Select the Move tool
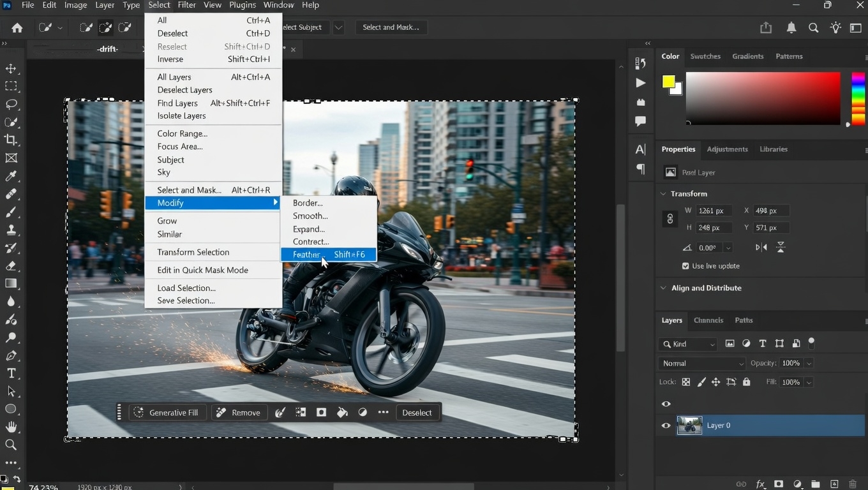Image resolution: width=868 pixels, height=490 pixels. click(11, 68)
